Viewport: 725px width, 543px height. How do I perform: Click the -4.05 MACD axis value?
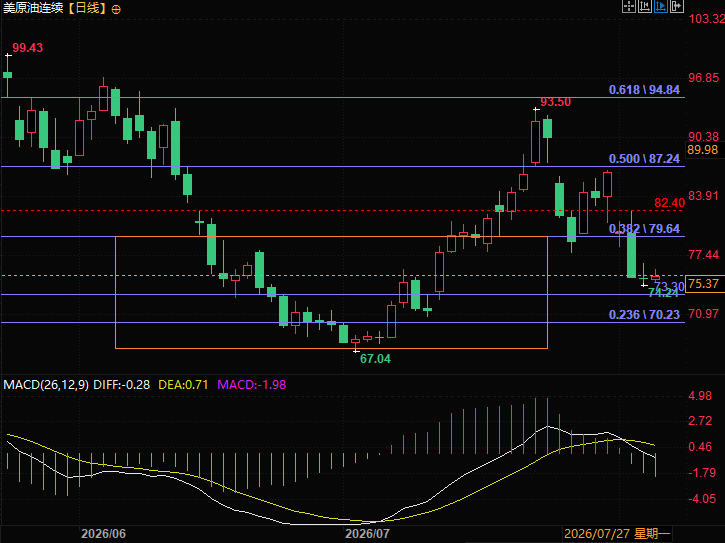pyautogui.click(x=702, y=499)
